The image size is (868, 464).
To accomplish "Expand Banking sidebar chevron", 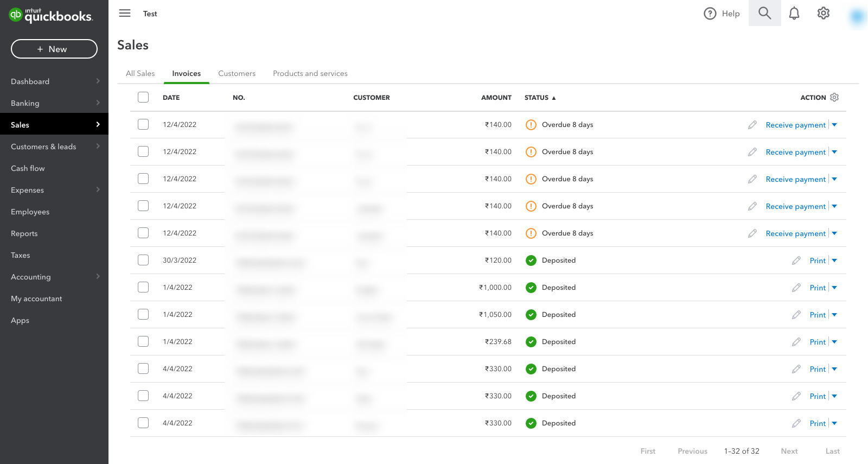I will pos(98,103).
